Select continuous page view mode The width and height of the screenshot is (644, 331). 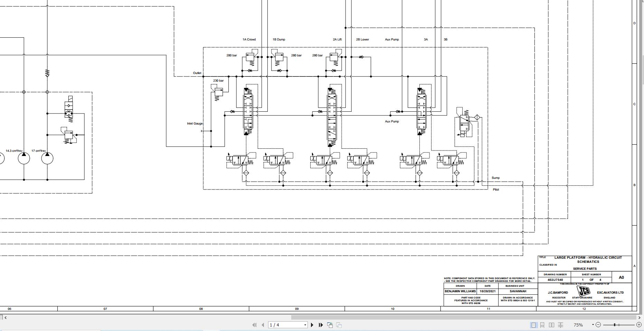pos(542,325)
